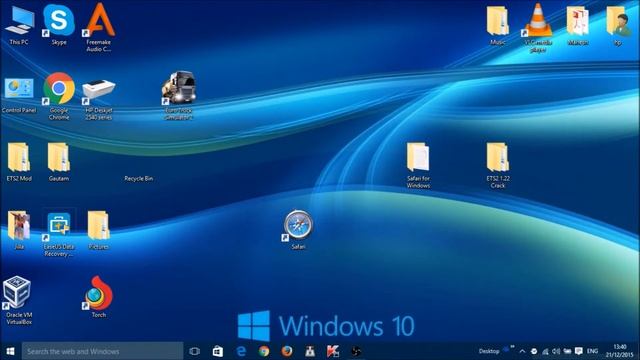This screenshot has width=640, height=360.
Task: Launch Microsoft Edge from taskbar
Action: (241, 351)
